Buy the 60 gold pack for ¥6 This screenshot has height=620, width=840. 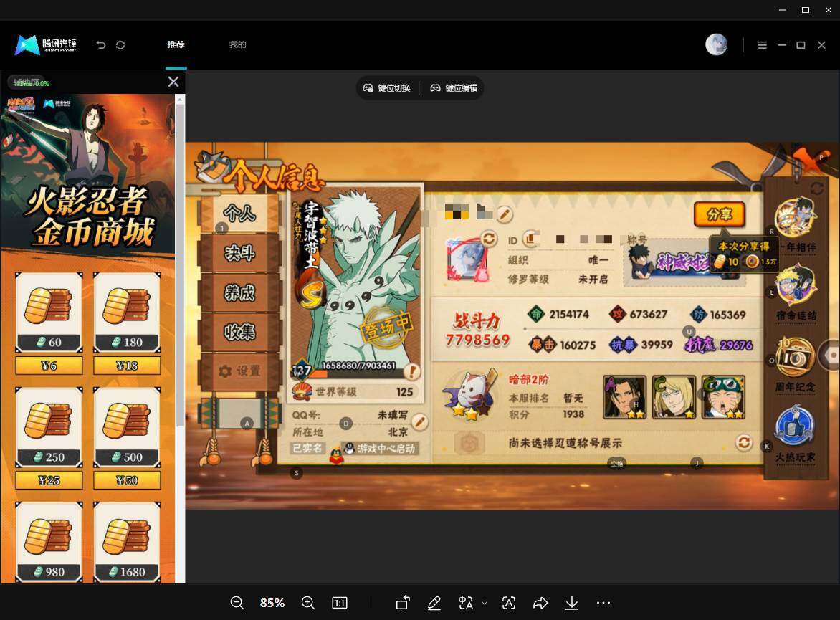click(x=49, y=366)
